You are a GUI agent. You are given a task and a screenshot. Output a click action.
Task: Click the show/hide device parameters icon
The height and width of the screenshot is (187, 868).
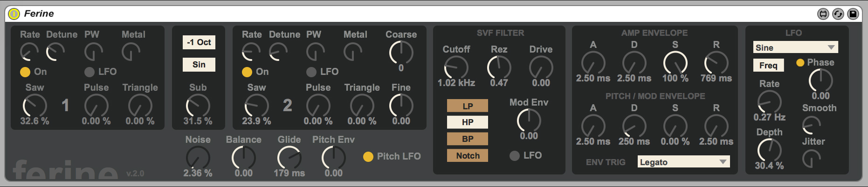pos(823,14)
